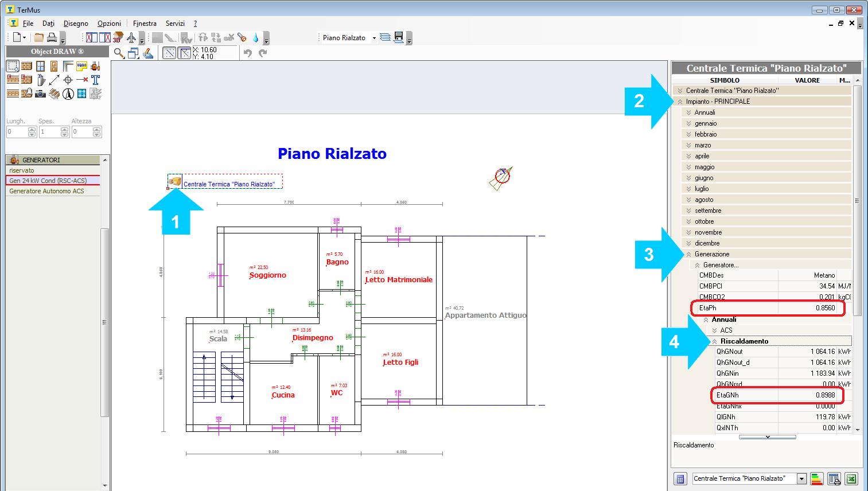Click the 3D view house icon
This screenshot has width=868, height=491.
point(118,38)
